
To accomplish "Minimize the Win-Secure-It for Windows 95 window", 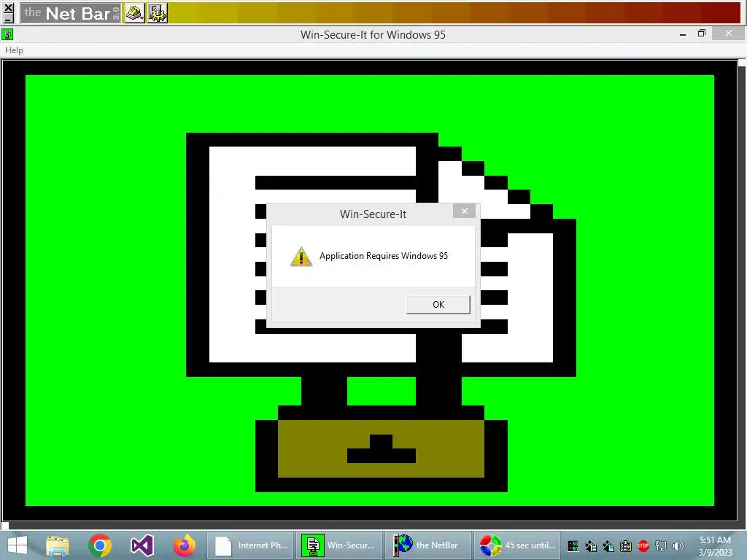I will (682, 34).
